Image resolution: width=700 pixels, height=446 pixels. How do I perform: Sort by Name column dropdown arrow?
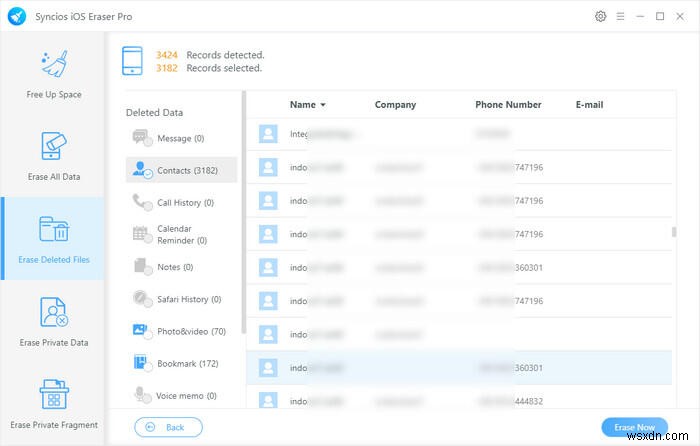[x=323, y=105]
